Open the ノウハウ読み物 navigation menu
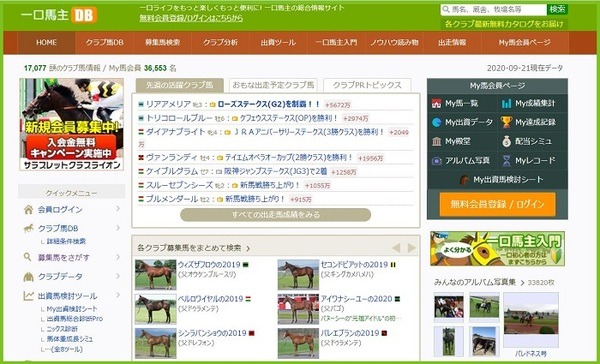The height and width of the screenshot is (364, 600). [394, 42]
